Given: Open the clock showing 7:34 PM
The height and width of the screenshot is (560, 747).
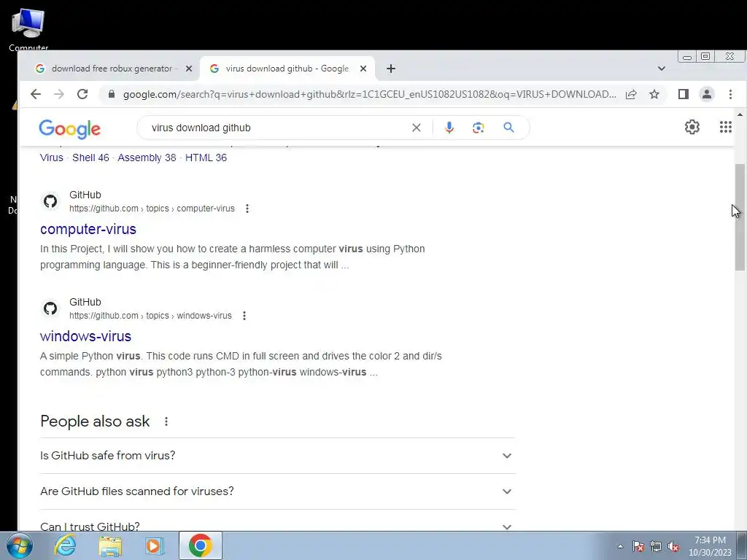Looking at the screenshot, I should pyautogui.click(x=710, y=546).
